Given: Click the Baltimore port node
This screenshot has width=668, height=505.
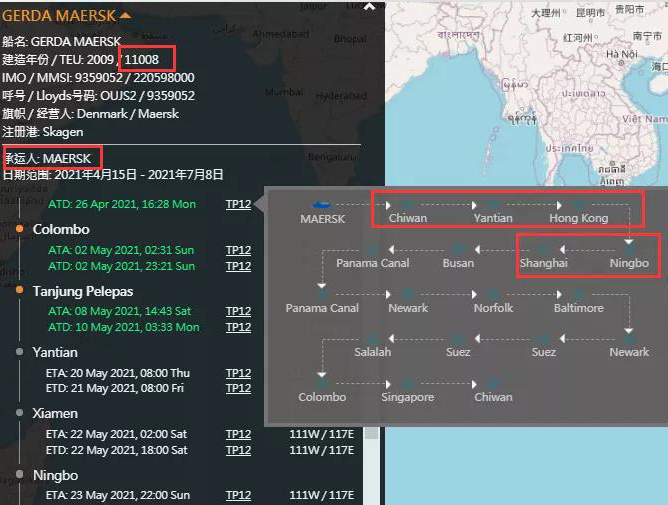Looking at the screenshot, I should click(579, 294).
